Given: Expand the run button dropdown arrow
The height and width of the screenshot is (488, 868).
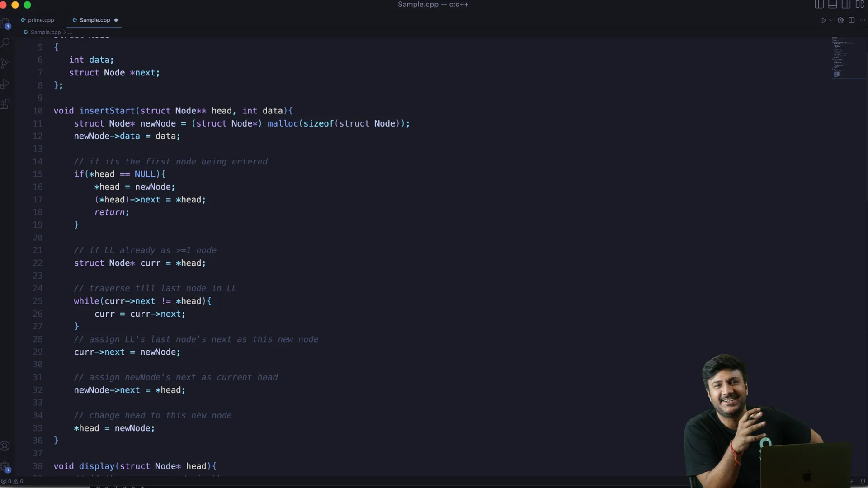Looking at the screenshot, I should 831,20.
